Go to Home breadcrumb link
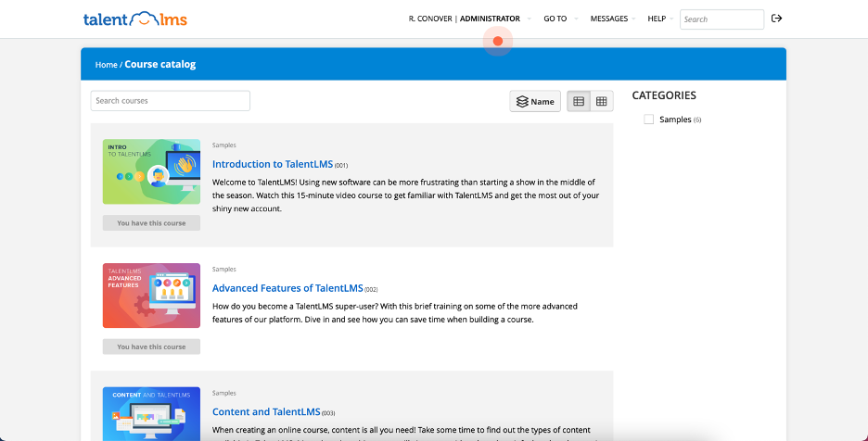The image size is (868, 441). 106,65
